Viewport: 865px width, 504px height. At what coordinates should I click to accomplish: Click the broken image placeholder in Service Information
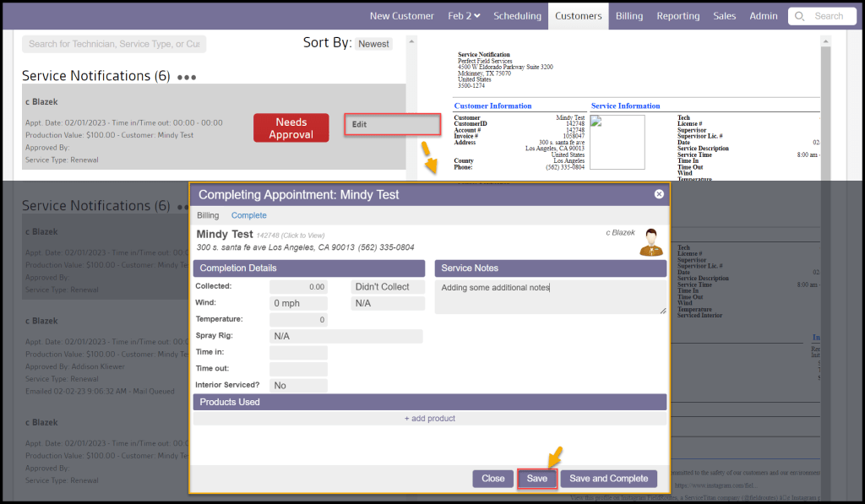(617, 142)
